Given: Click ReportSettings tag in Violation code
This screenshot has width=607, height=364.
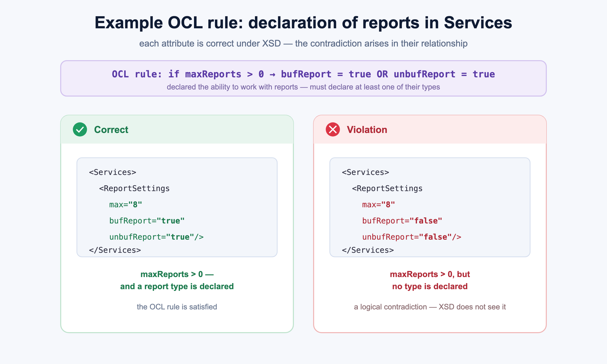Looking at the screenshot, I should click(x=387, y=188).
